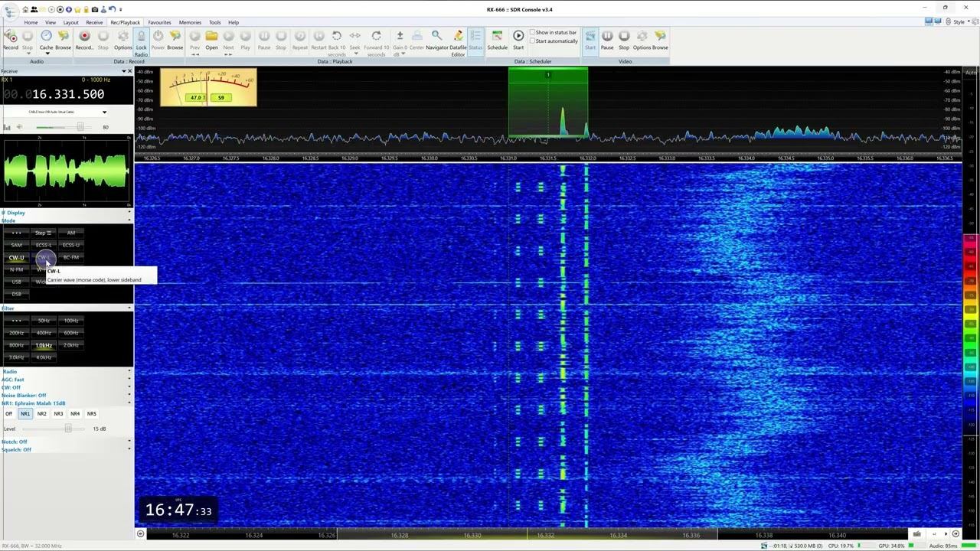Open a playback file with Open

click(211, 40)
